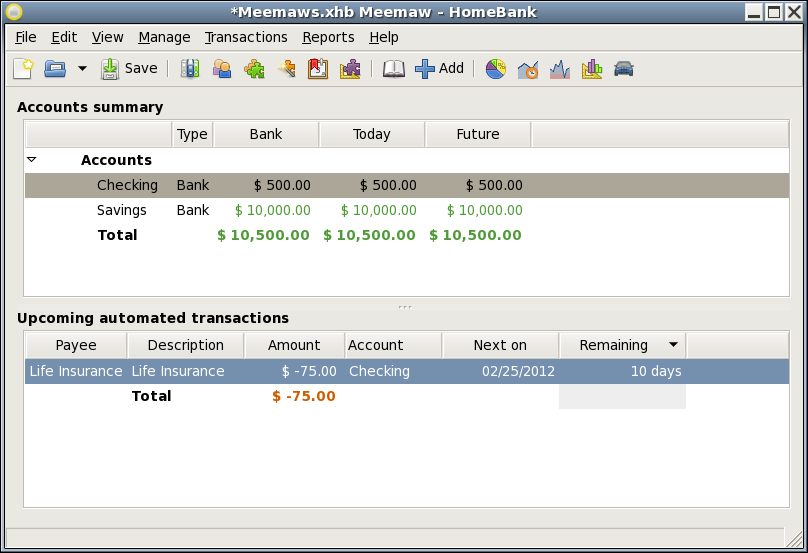Viewport: 808px width, 553px height.
Task: Open the vehicle cost car icon
Action: click(x=624, y=69)
